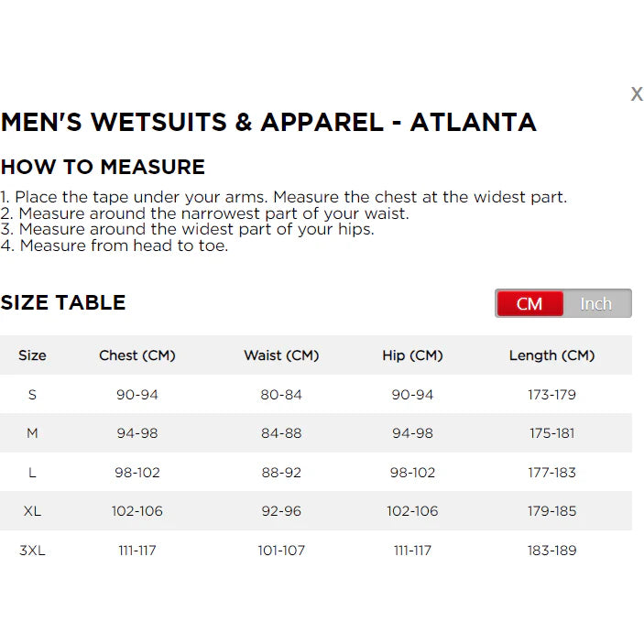Click the Length (CM) column header
This screenshot has width=644, height=644.
coord(551,355)
